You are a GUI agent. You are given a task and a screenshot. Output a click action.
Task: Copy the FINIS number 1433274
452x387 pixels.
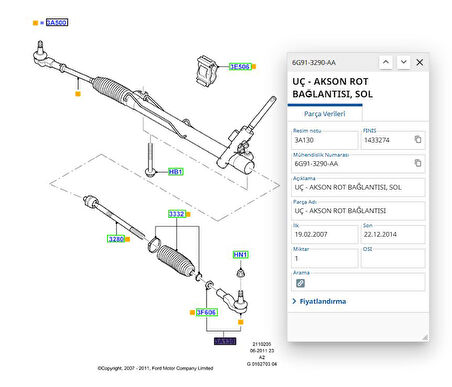tap(418, 139)
